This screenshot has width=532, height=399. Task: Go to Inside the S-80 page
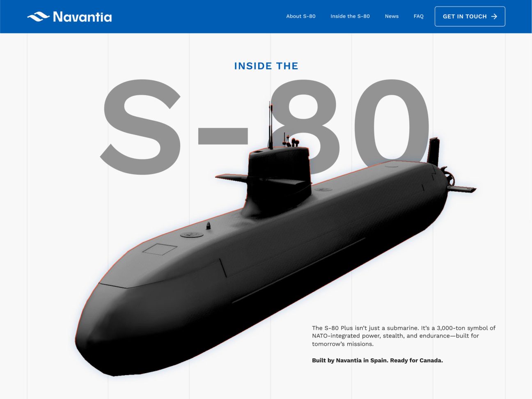tap(350, 16)
